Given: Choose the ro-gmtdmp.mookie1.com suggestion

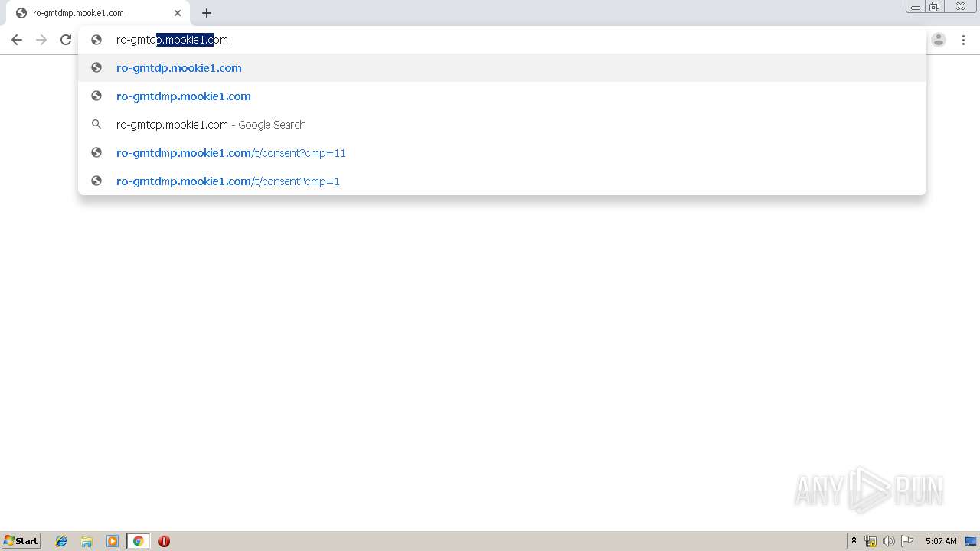Looking at the screenshot, I should point(502,96).
